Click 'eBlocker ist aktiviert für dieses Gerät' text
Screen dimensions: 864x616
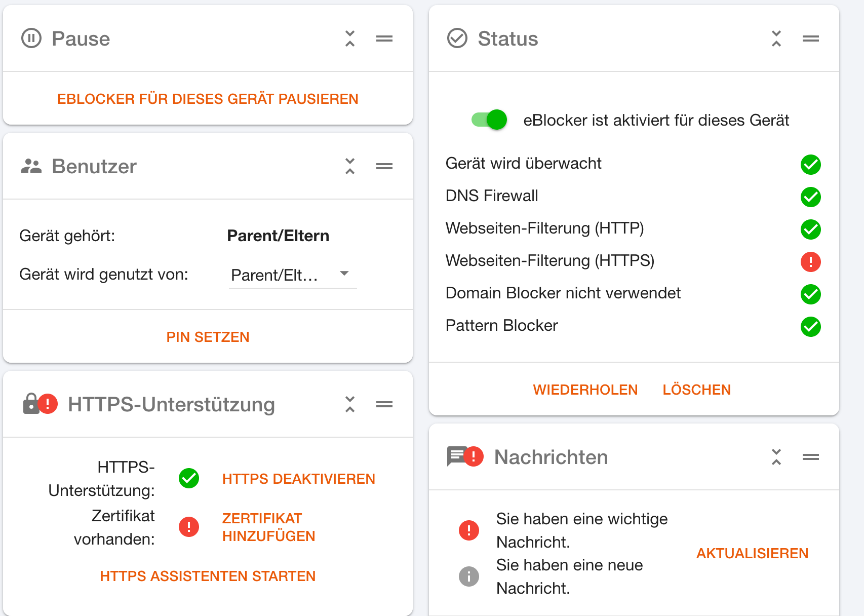tap(656, 120)
